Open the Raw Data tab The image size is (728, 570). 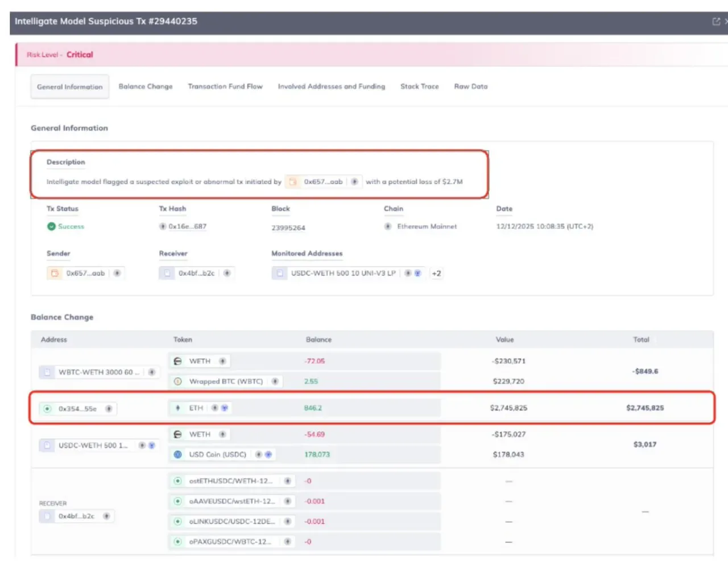pos(471,86)
